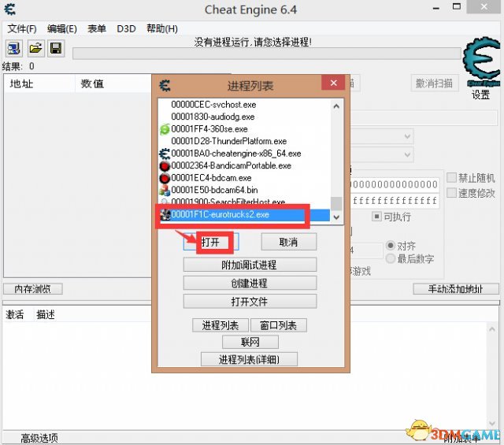
Task: Select 00000CEC-svchost.exe in the list
Action: [244, 105]
